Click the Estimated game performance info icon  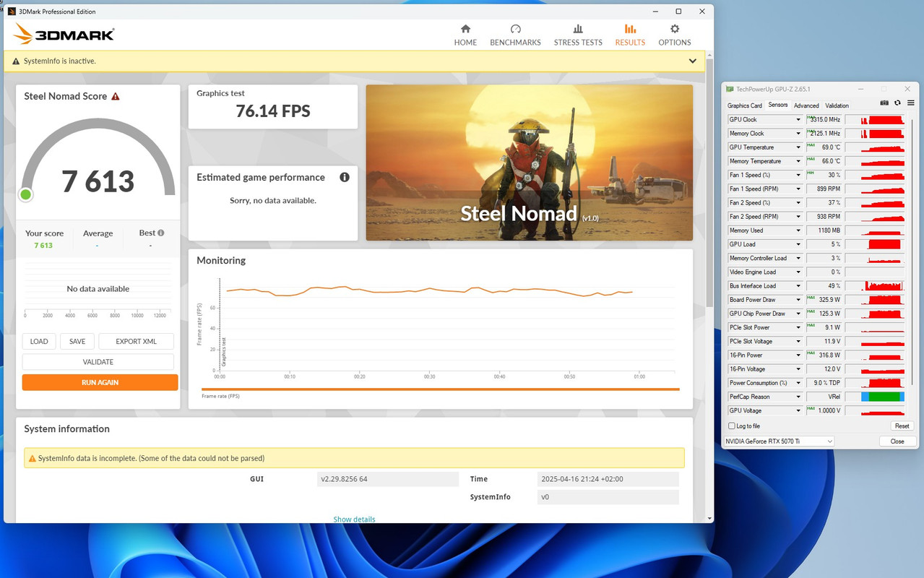[x=345, y=177]
